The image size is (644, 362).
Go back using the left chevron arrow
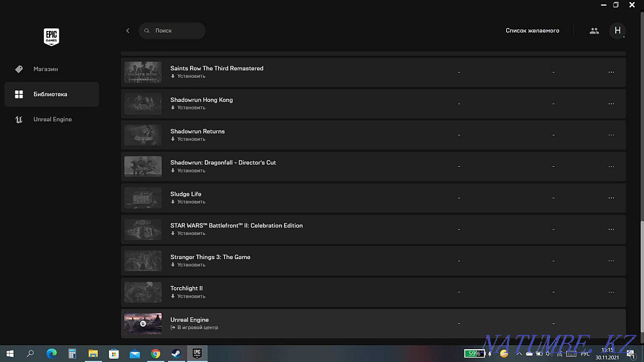128,31
